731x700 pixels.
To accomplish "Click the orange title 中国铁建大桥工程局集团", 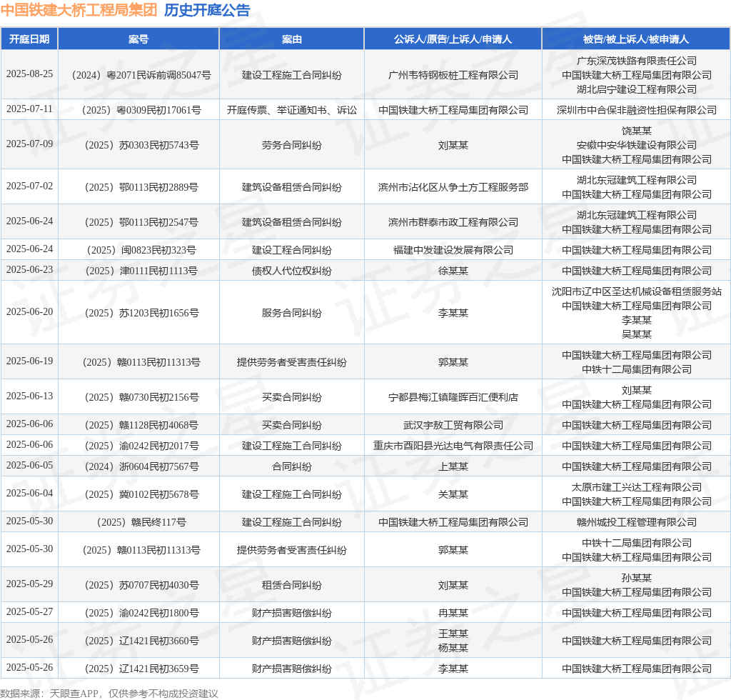I will pos(79,10).
